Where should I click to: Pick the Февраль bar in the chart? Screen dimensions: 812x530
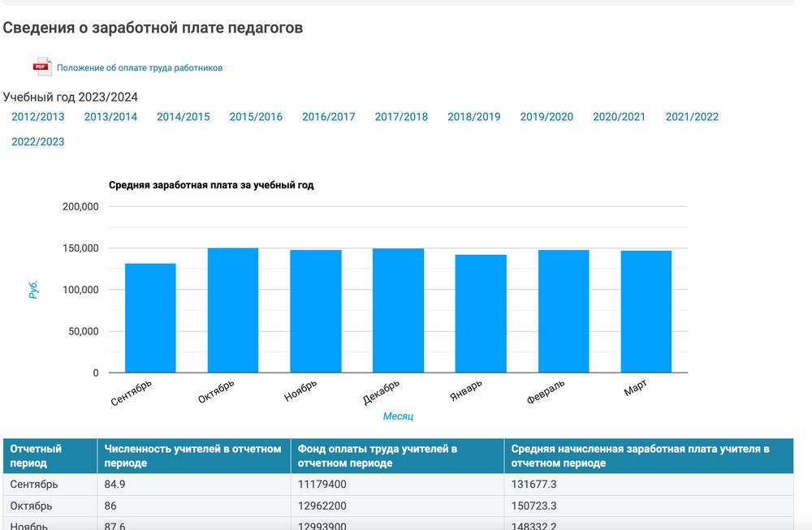tap(564, 311)
